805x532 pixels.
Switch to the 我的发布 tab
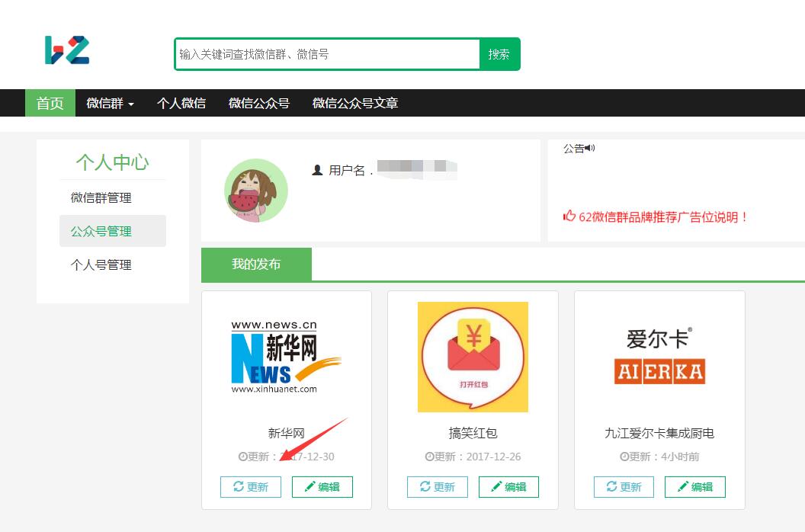(x=256, y=264)
